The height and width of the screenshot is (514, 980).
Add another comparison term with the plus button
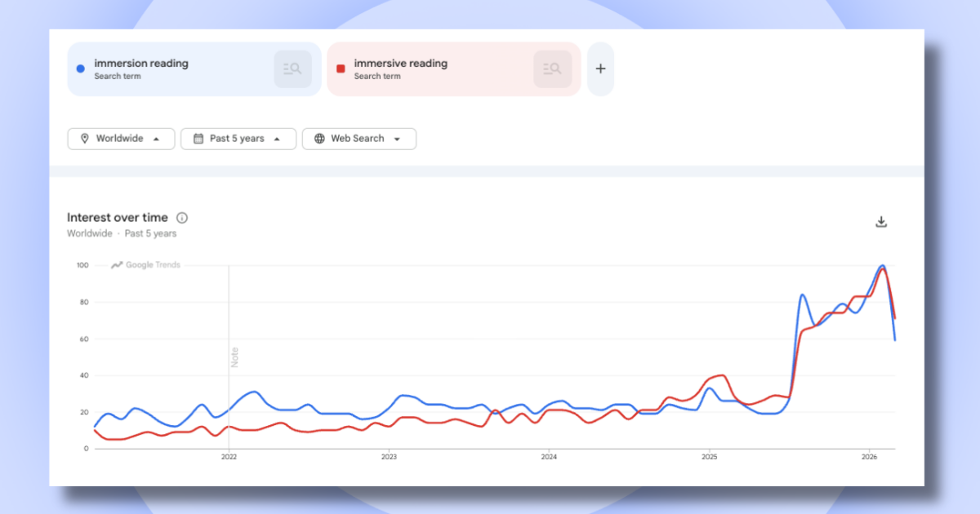tap(600, 69)
